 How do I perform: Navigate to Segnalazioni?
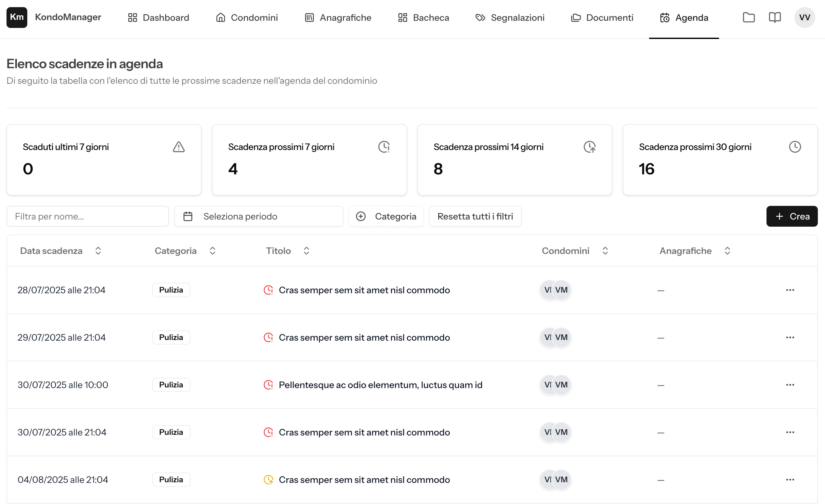[510, 18]
